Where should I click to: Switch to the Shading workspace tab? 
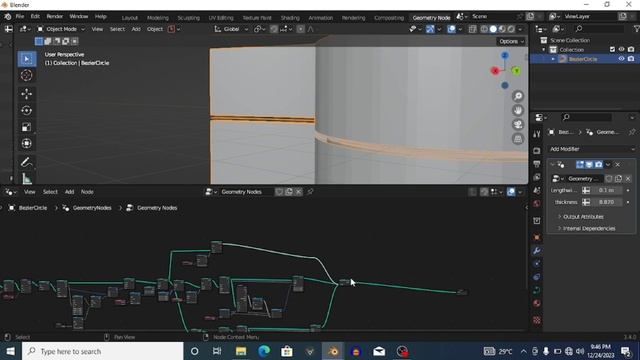(x=290, y=18)
